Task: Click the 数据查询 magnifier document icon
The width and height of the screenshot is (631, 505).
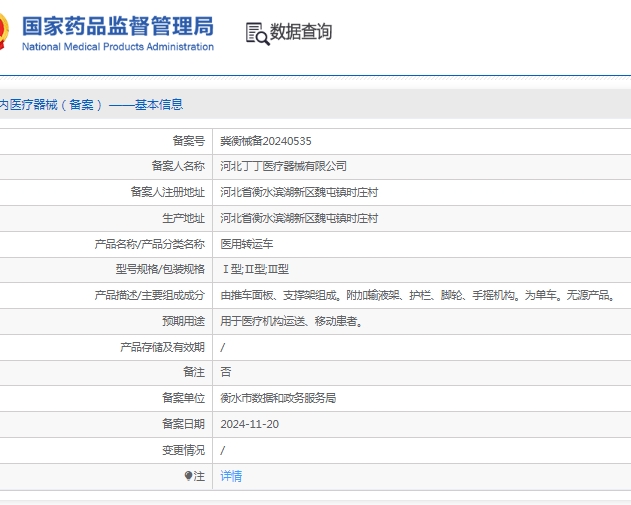Action: coord(258,33)
